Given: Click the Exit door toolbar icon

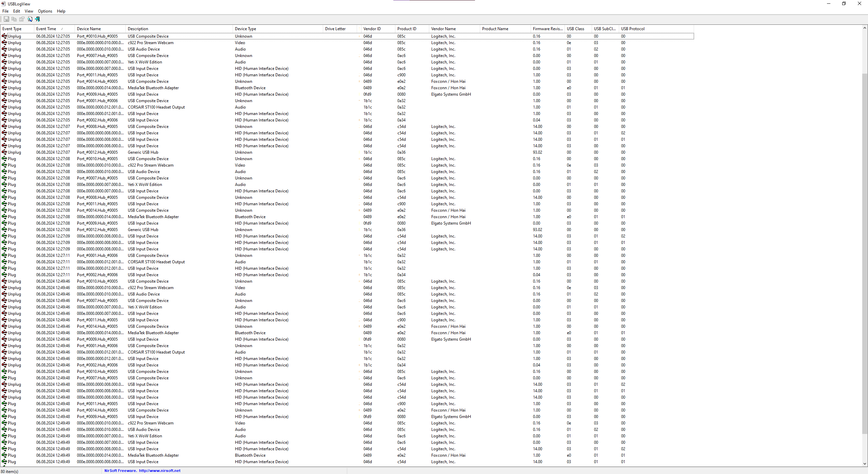Looking at the screenshot, I should click(38, 19).
